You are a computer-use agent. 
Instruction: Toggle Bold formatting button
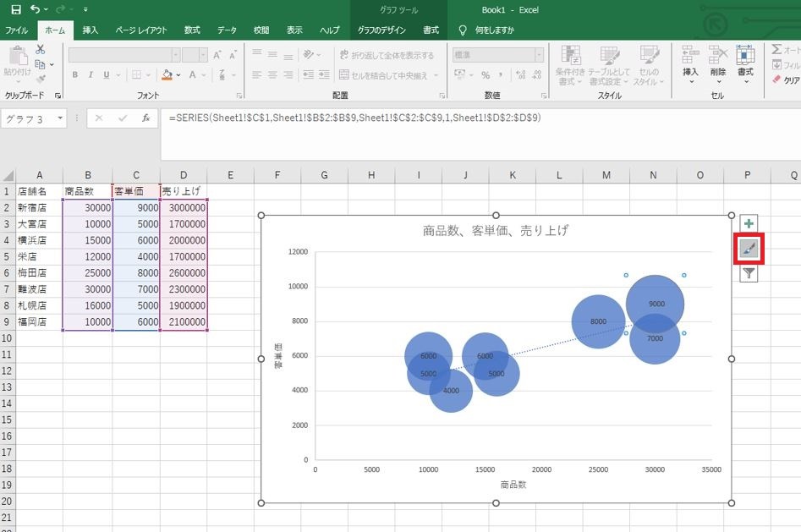coord(75,74)
